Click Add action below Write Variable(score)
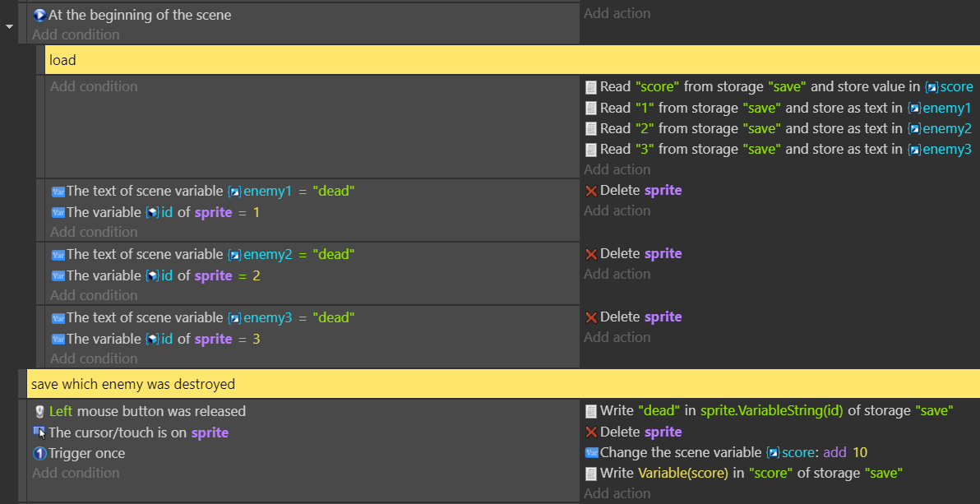This screenshot has width=980, height=504. 617,493
